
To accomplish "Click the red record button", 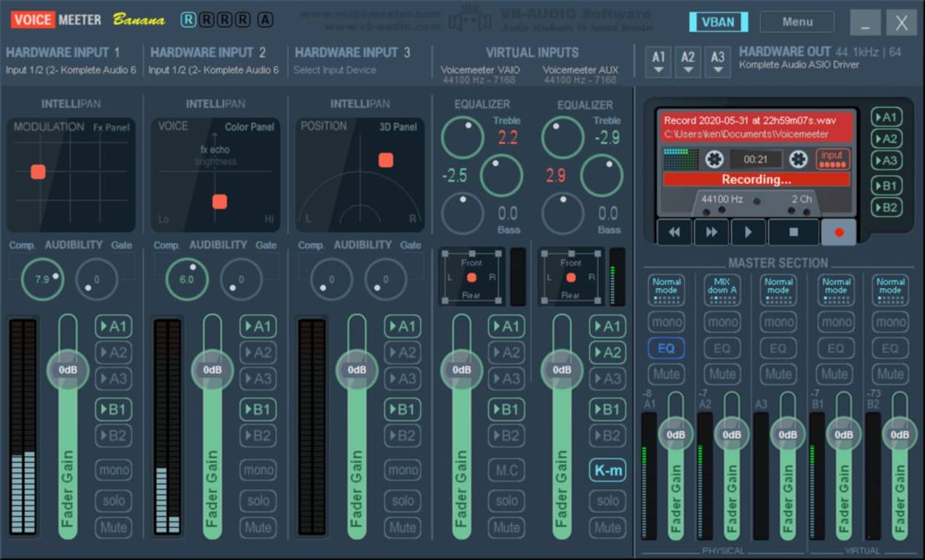I will (839, 232).
